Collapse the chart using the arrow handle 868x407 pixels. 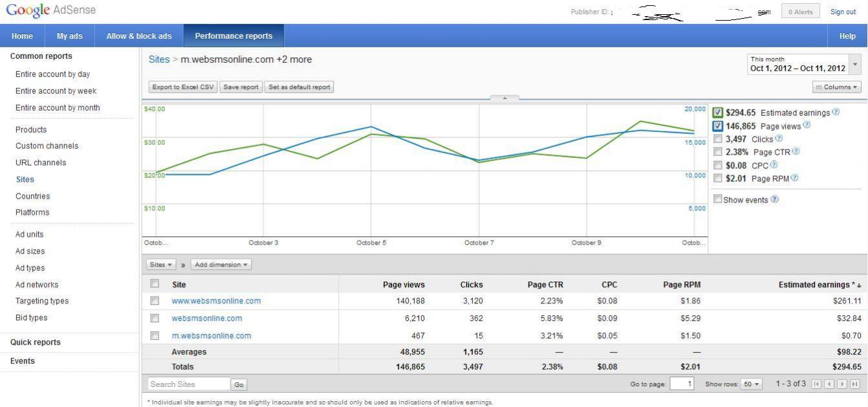click(x=505, y=98)
